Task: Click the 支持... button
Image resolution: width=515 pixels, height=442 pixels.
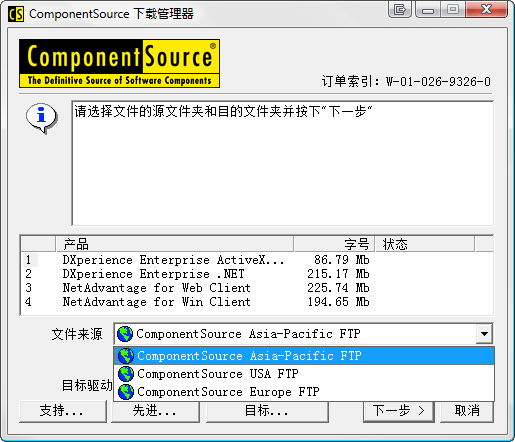Action: click(x=63, y=411)
